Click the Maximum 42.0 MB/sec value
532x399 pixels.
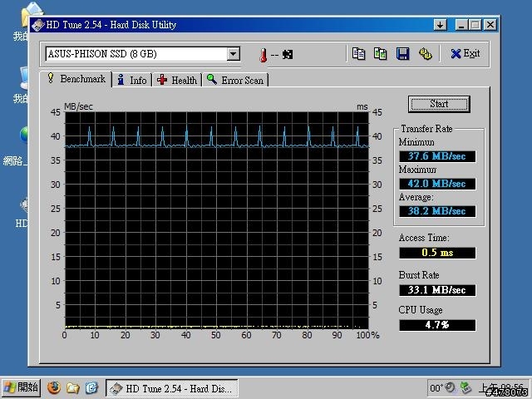437,184
